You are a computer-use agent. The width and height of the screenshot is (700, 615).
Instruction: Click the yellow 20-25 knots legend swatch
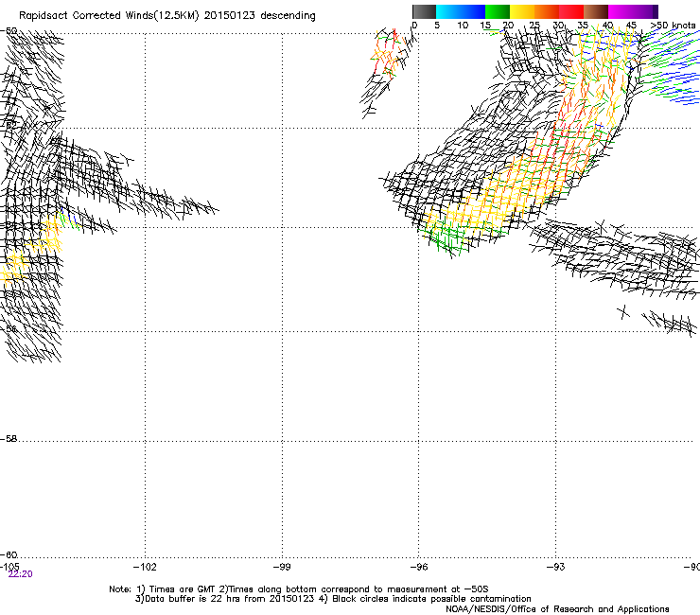pos(522,11)
